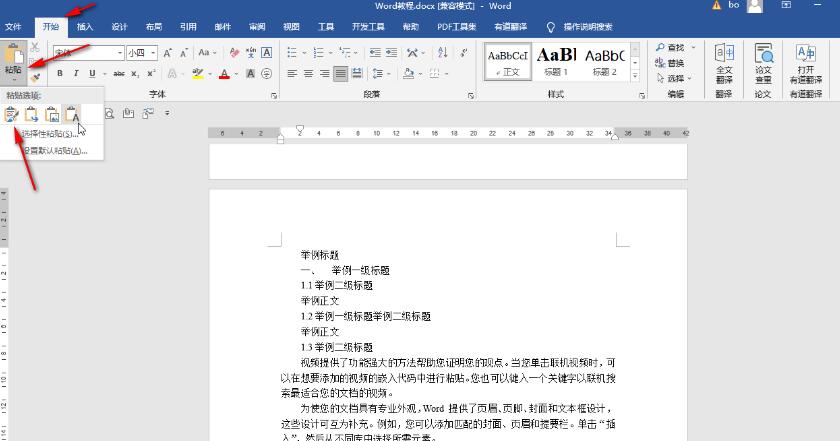This screenshot has width=840, height=441.
Task: Click the 替换 replace button
Action: [x=675, y=62]
